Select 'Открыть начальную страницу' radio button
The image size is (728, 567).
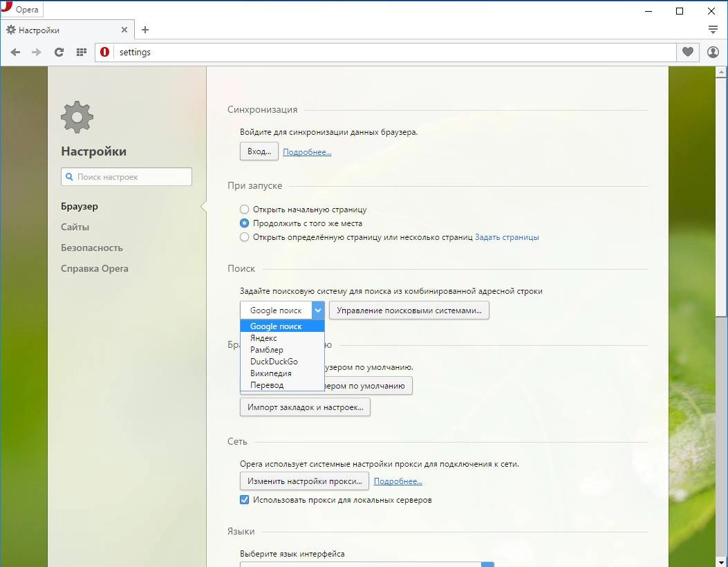pos(244,210)
